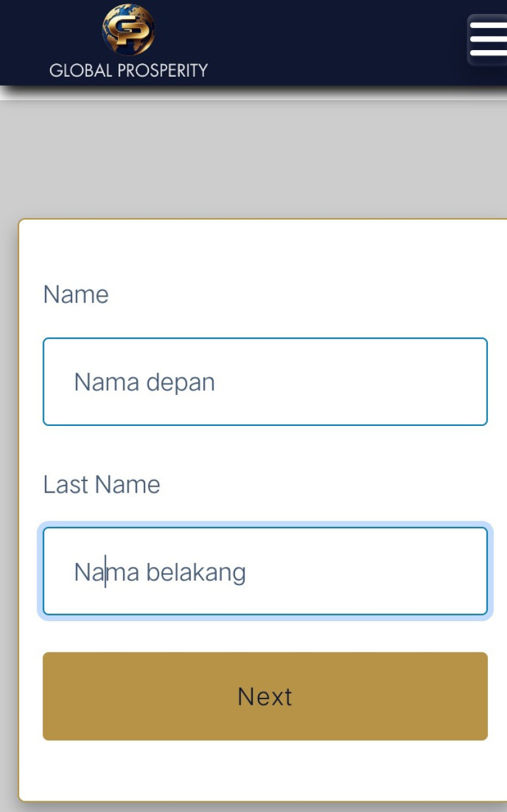Focus the Nama belakang input field
The width and height of the screenshot is (507, 812).
point(265,572)
